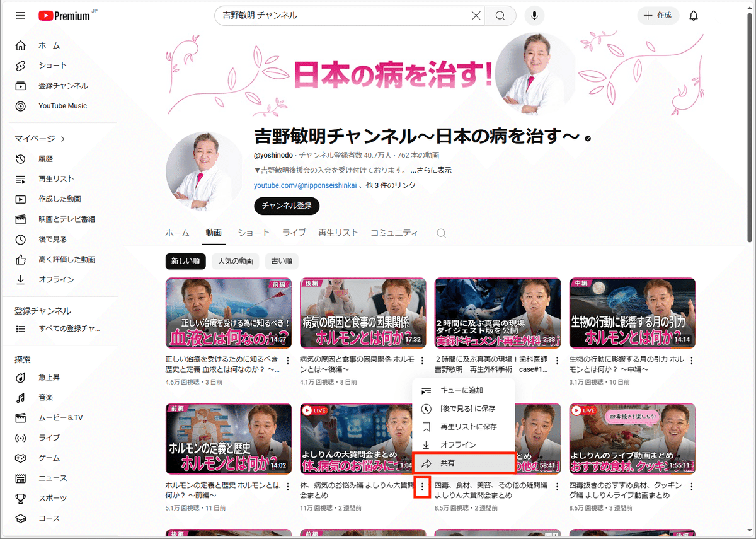Screen dimensions: 756x539
Task: Open options menu for 体、病気のお悩み編 video
Action: tap(422, 486)
